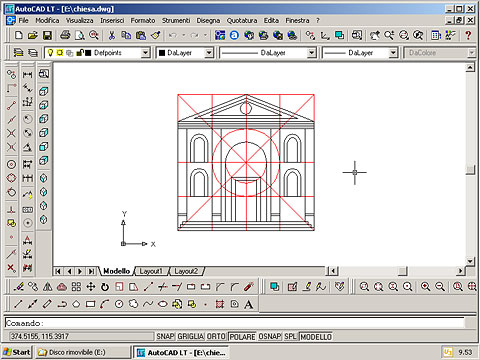Expand the DaColore plot style dropdown
The width and height of the screenshot is (480, 360).
click(x=471, y=53)
